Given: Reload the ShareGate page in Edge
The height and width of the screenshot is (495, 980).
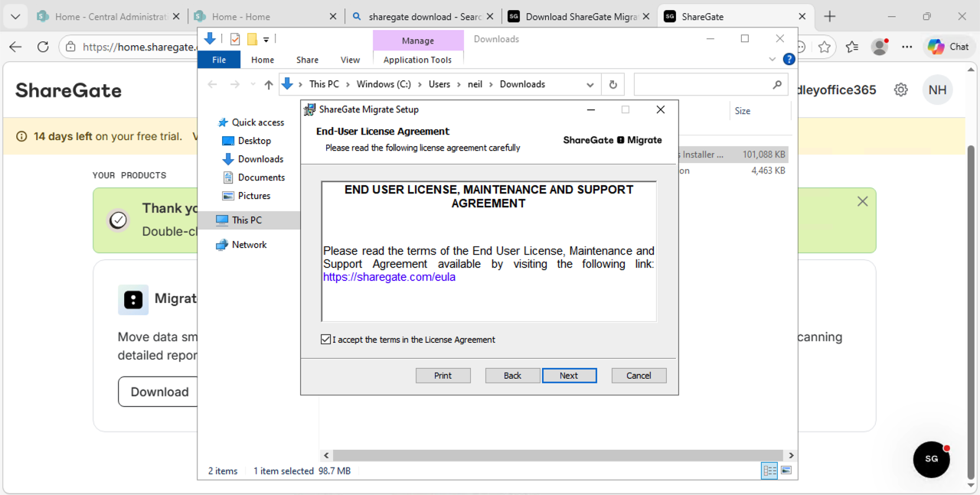Looking at the screenshot, I should click(x=43, y=47).
